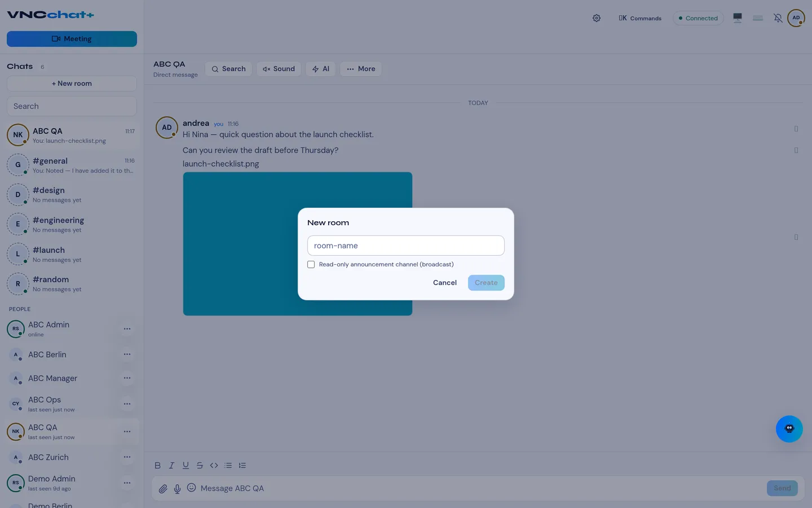Open the options menu for ABC Admin
812x508 pixels.
(x=127, y=329)
